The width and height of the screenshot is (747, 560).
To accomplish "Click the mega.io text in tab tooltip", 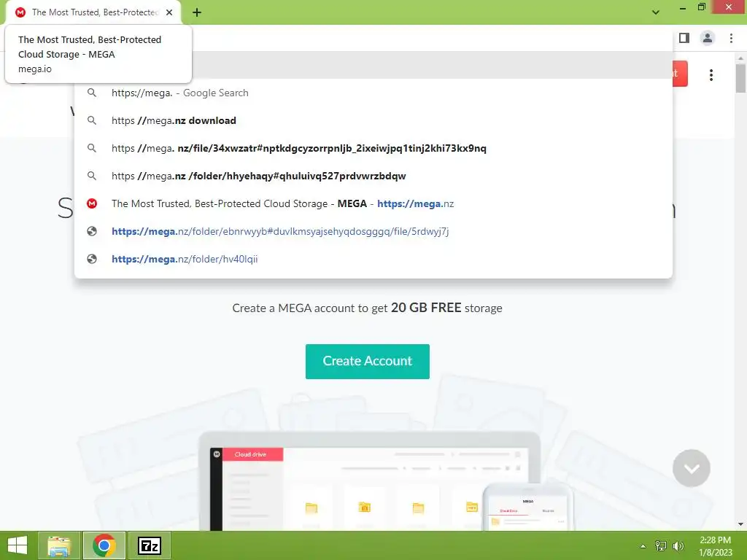I will pyautogui.click(x=35, y=69).
